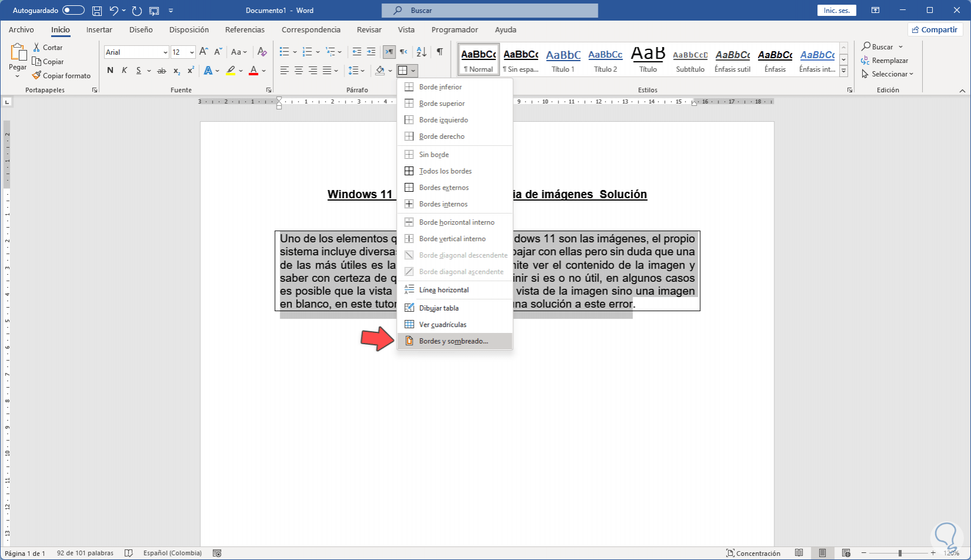Screen dimensions: 971x560
Task: Toggle strikethrough formatting
Action: (161, 71)
